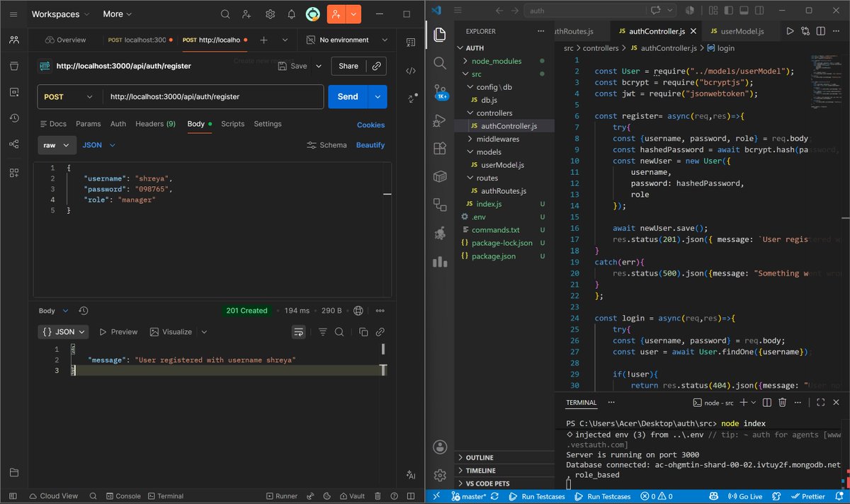Kill terminal with the trash icon
The width and height of the screenshot is (850, 504).
tap(783, 402)
